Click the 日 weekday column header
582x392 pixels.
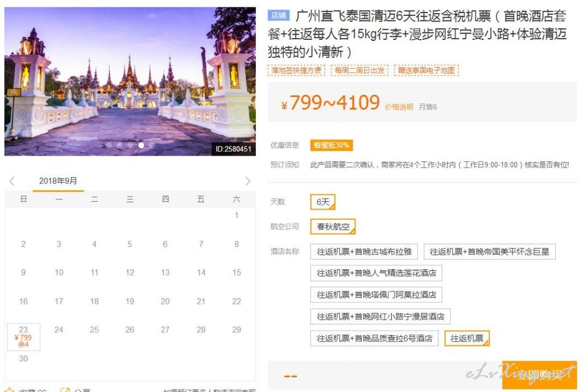pos(23,199)
